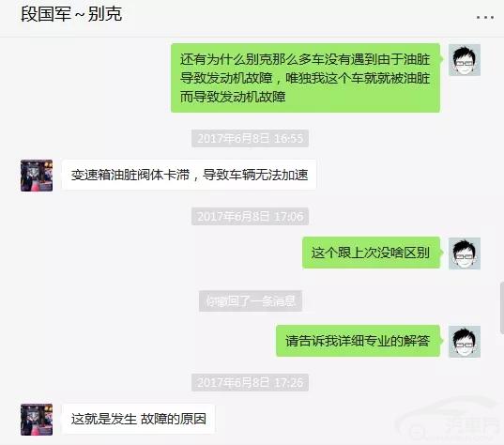Click sender avatar beside 这个跟上次没啥区别 message

[465, 253]
